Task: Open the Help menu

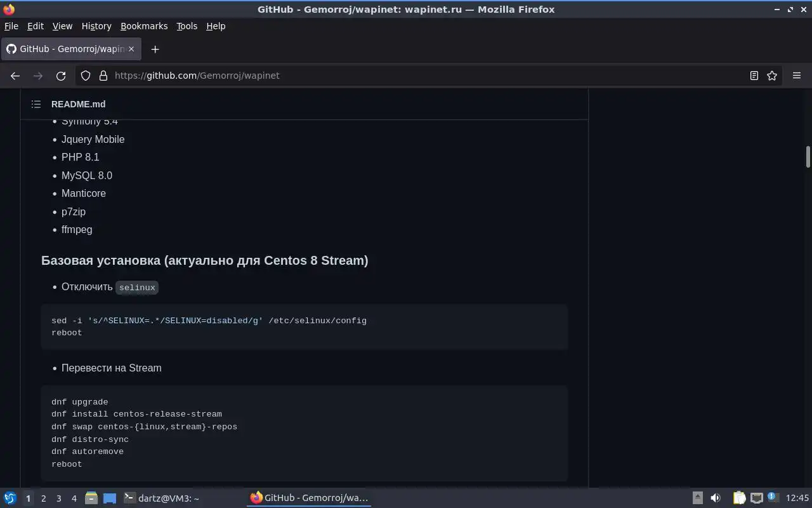Action: (x=216, y=26)
